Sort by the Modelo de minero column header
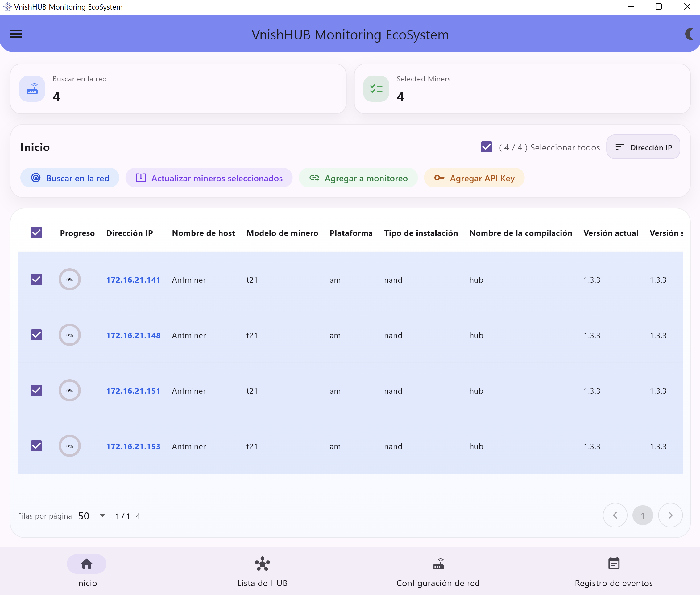 (x=282, y=233)
